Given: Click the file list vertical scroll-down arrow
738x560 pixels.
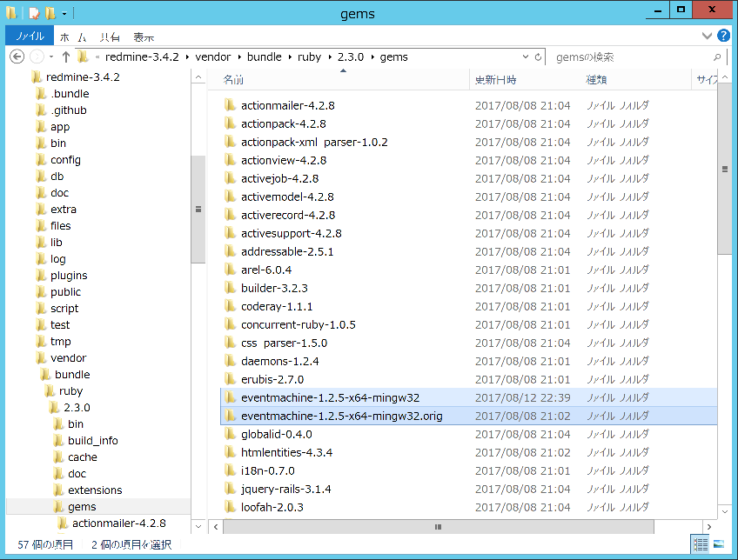Looking at the screenshot, I should [725, 511].
